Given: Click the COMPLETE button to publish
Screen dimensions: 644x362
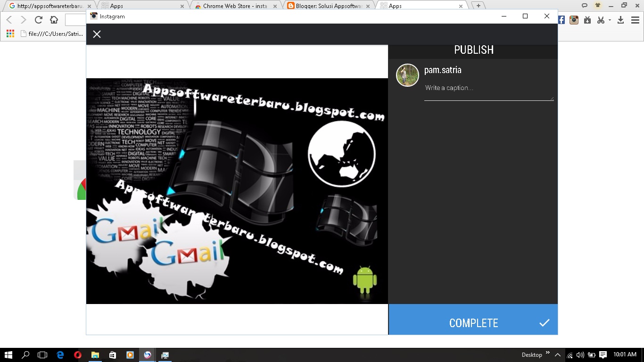Looking at the screenshot, I should [473, 320].
